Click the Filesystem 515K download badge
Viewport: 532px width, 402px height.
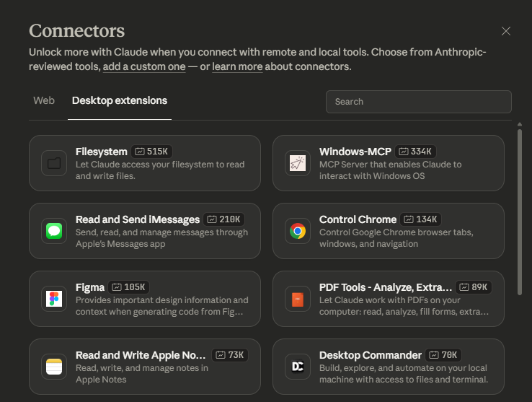(x=151, y=152)
